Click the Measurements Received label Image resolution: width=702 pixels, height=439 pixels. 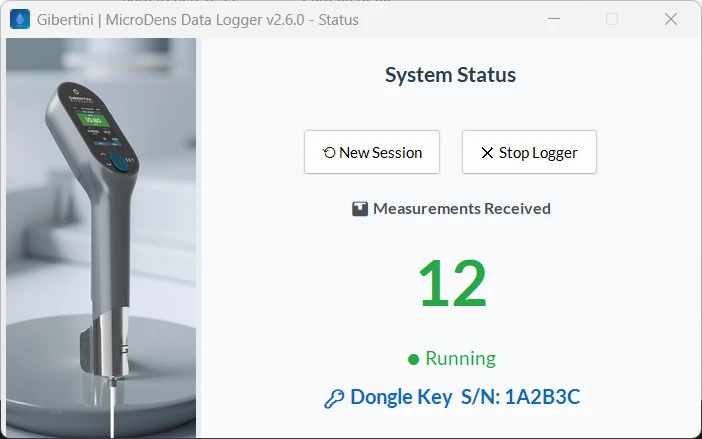pyautogui.click(x=462, y=209)
